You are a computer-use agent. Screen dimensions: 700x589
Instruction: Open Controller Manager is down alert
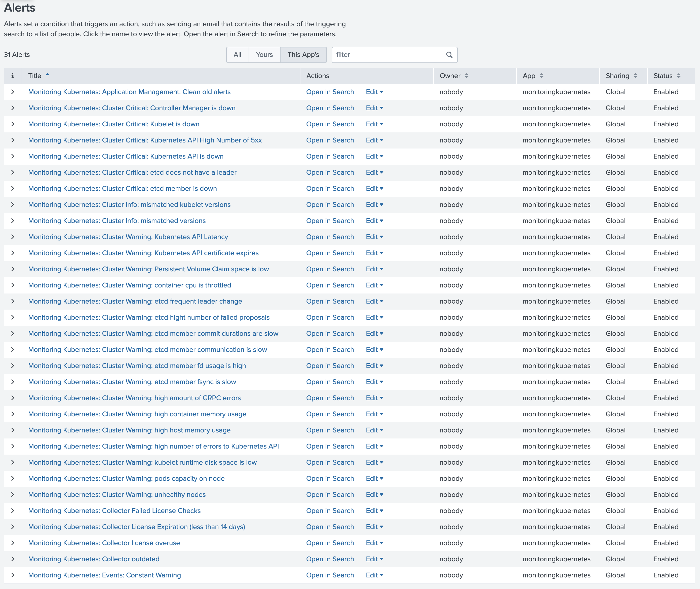pos(132,108)
